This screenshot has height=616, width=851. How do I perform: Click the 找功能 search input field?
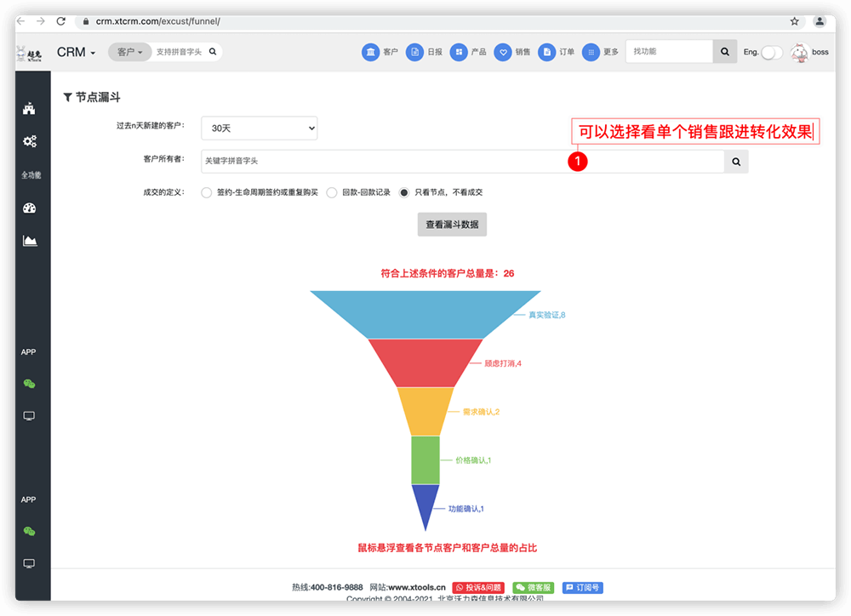click(x=669, y=52)
